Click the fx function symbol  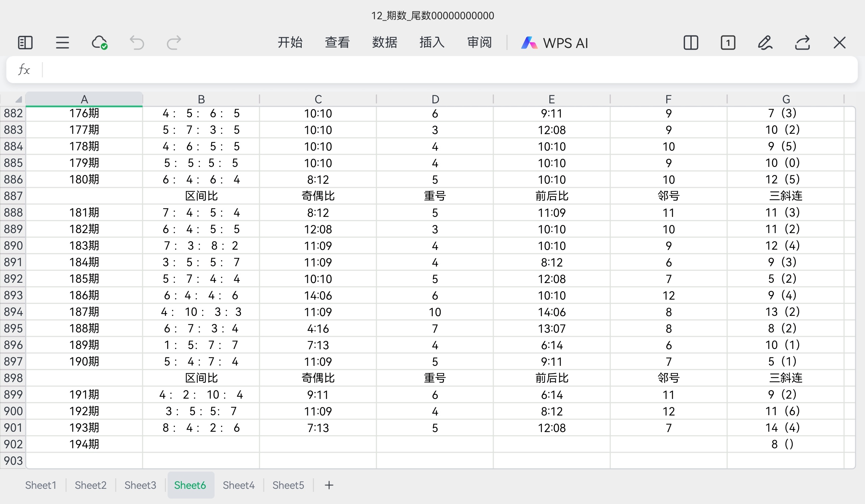tap(23, 70)
